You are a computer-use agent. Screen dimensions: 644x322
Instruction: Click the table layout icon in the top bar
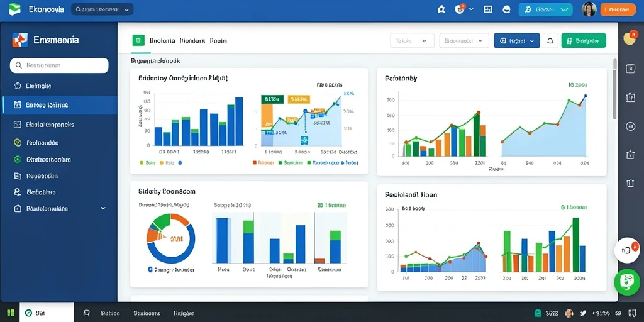pos(488,9)
